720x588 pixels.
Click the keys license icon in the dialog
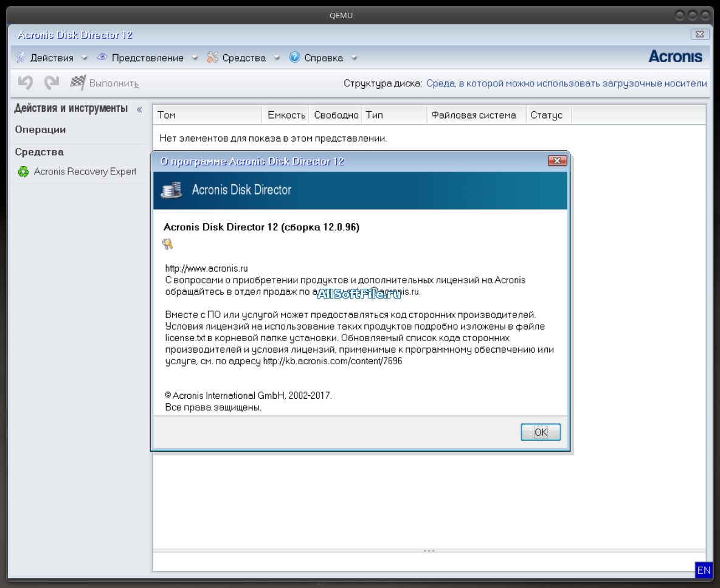(168, 244)
